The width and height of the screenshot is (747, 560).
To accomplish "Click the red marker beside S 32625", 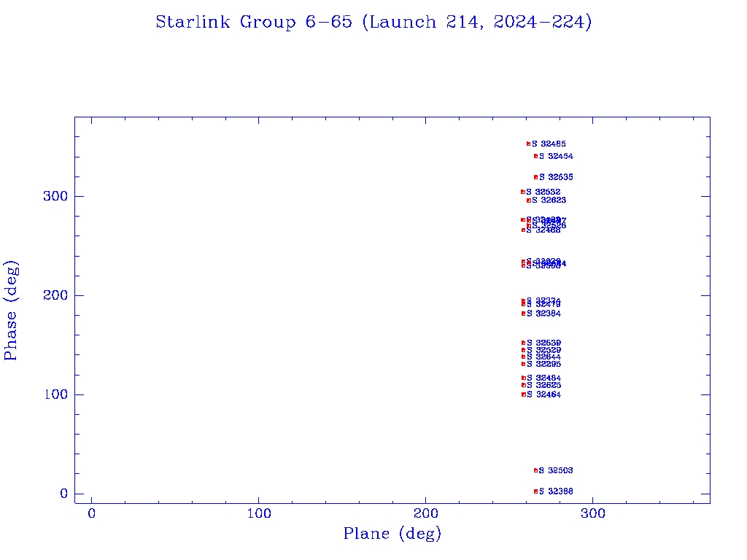I will 524,385.
